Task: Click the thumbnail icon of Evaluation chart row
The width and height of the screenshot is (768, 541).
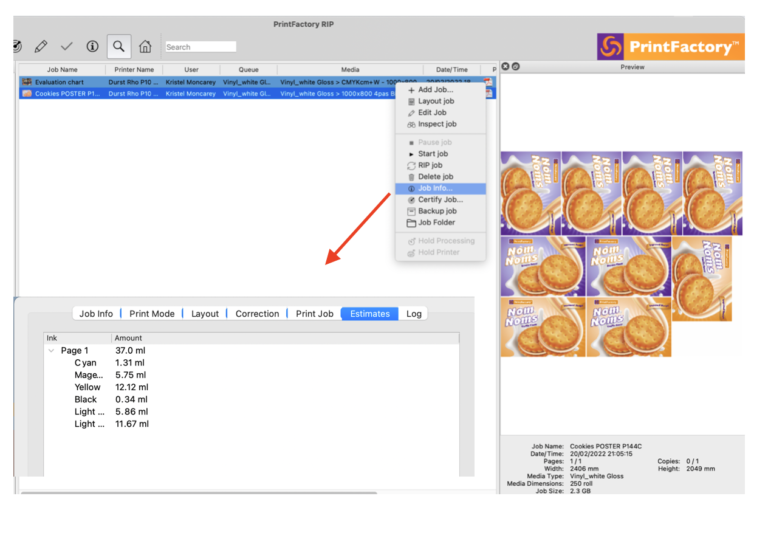Action: [27, 82]
